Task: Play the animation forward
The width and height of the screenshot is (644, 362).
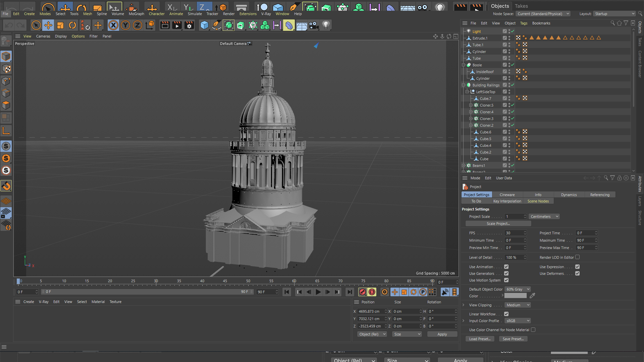Action: tap(318, 292)
